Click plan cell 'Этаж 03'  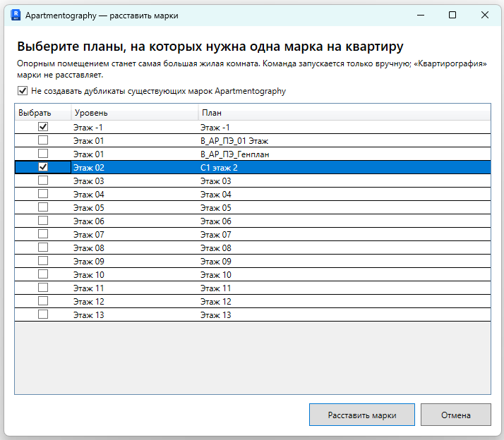pos(344,181)
